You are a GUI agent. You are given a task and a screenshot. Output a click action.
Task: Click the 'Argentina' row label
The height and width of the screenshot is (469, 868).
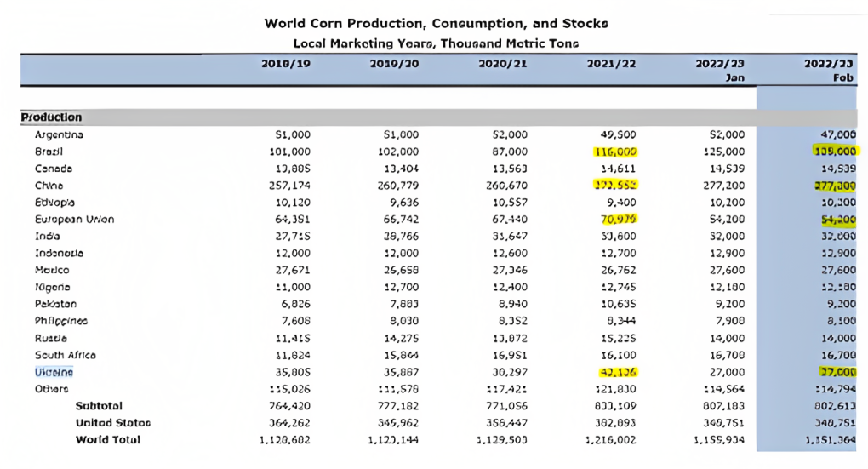tap(59, 135)
